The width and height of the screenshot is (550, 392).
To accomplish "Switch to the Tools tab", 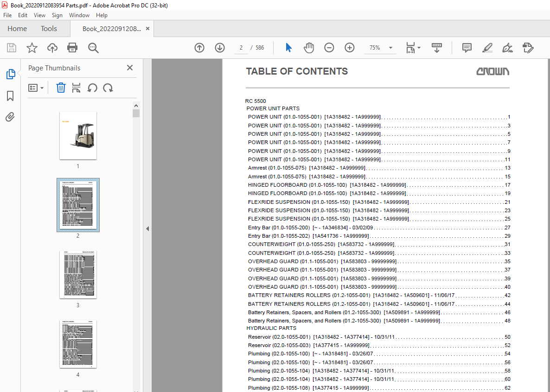I will pyautogui.click(x=49, y=29).
